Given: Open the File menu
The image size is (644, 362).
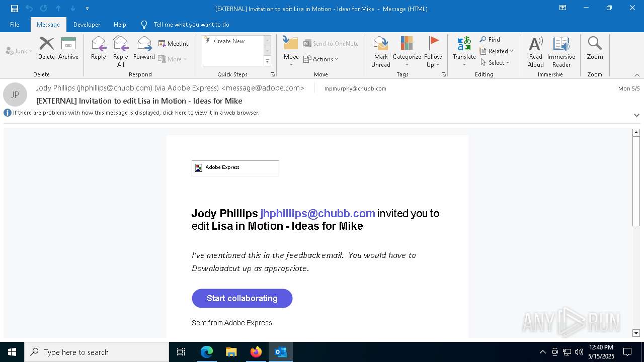Looking at the screenshot, I should tap(15, 25).
